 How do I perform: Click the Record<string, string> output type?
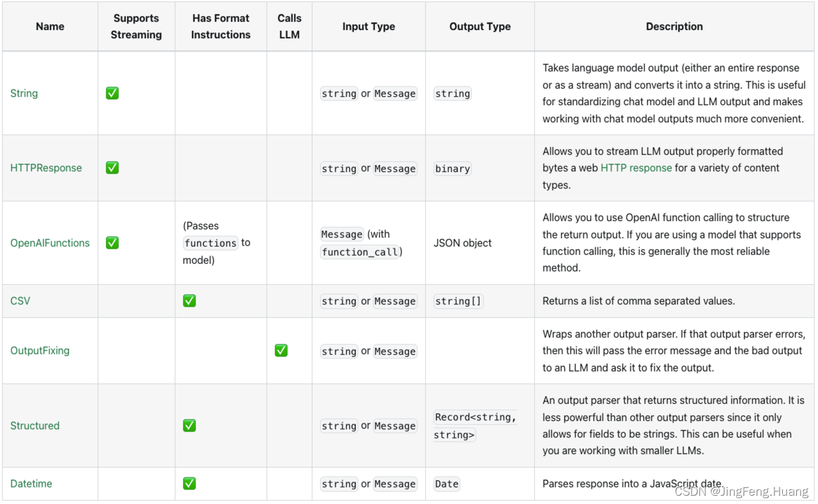click(x=475, y=426)
